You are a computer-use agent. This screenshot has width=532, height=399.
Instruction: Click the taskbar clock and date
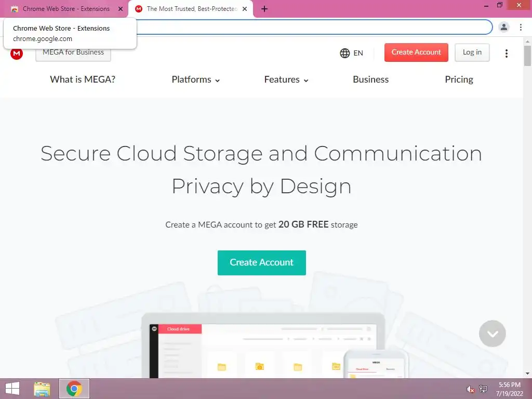(x=510, y=389)
